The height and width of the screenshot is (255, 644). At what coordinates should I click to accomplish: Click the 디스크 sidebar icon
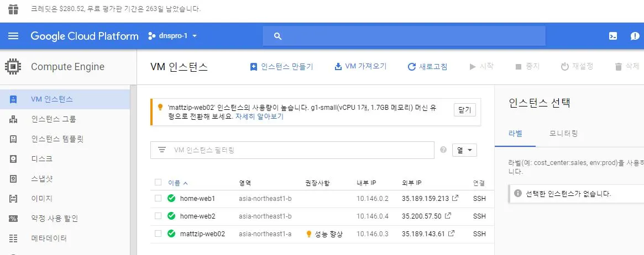pyautogui.click(x=13, y=158)
